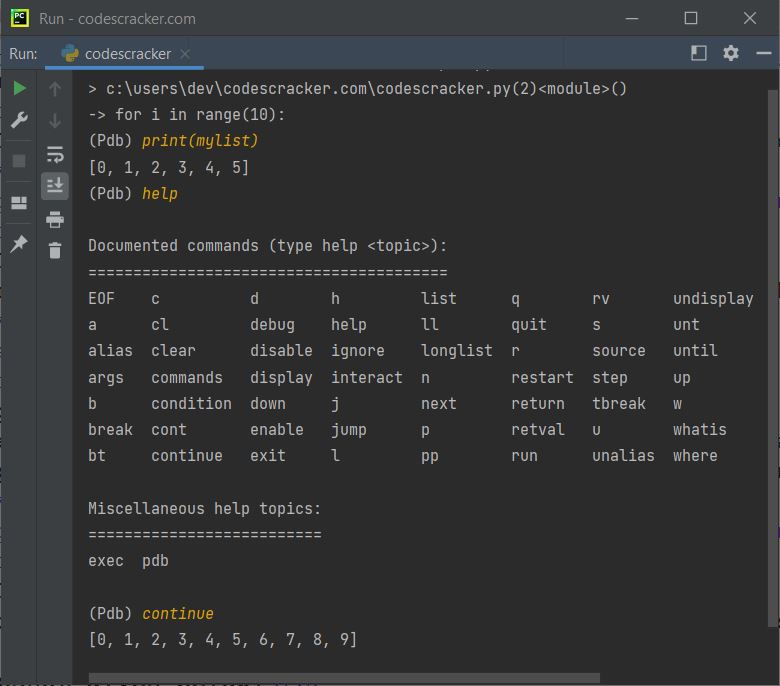Click the Clear All trash icon

pyautogui.click(x=55, y=250)
